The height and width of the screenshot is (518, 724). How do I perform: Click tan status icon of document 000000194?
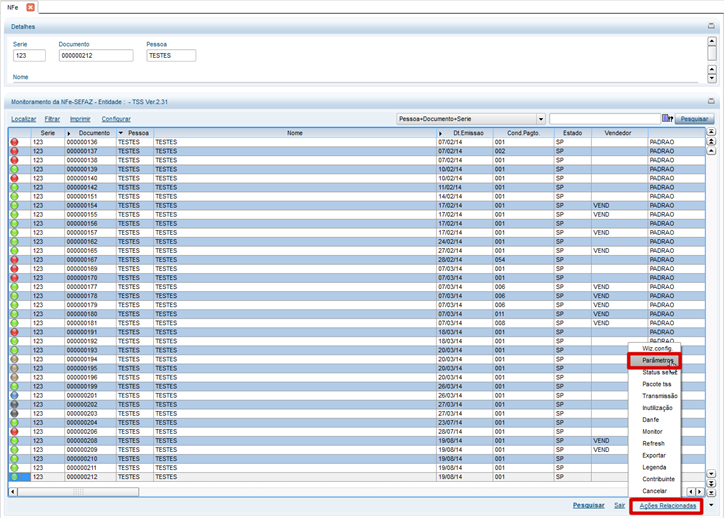click(14, 359)
